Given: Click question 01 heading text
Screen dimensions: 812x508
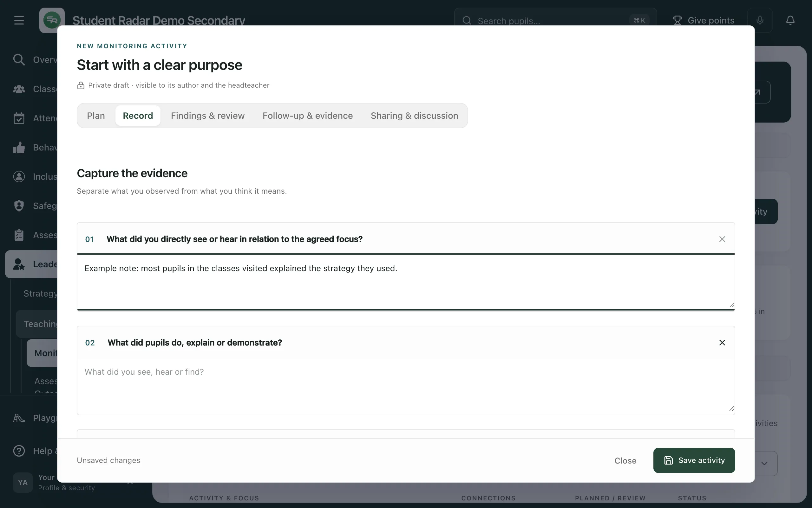Looking at the screenshot, I should pos(234,239).
